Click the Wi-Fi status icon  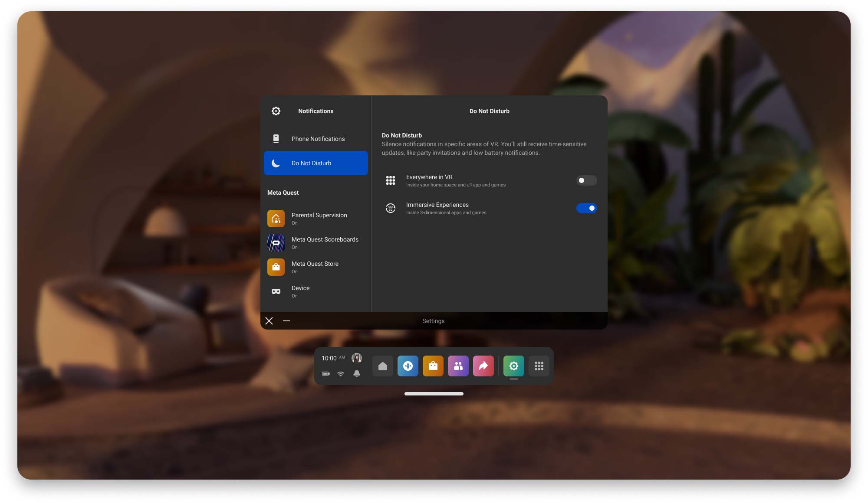coord(341,373)
